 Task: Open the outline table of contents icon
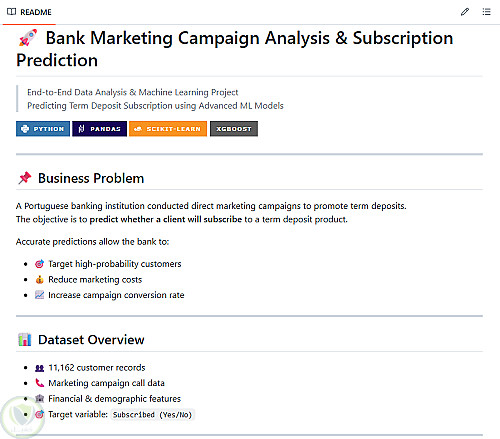point(486,12)
